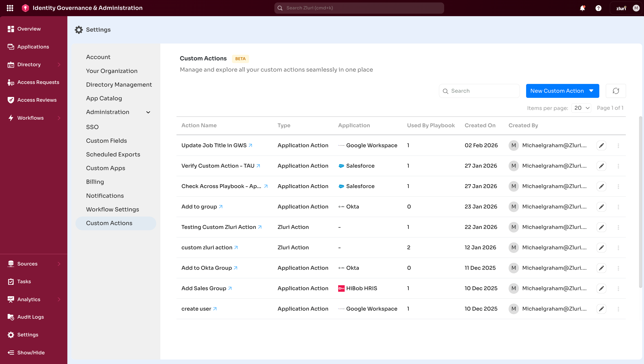Open the app launcher grid icon
644x364 pixels.
10,8
